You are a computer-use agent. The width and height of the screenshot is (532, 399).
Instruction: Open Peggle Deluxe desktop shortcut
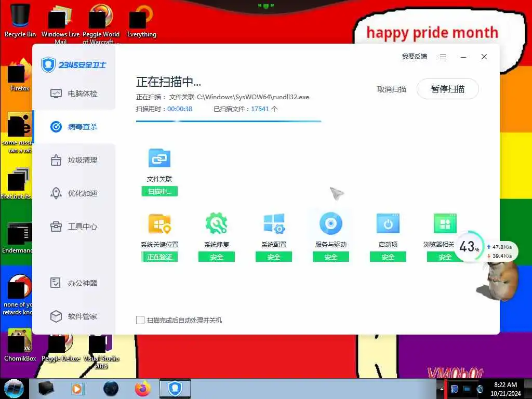pos(61,348)
